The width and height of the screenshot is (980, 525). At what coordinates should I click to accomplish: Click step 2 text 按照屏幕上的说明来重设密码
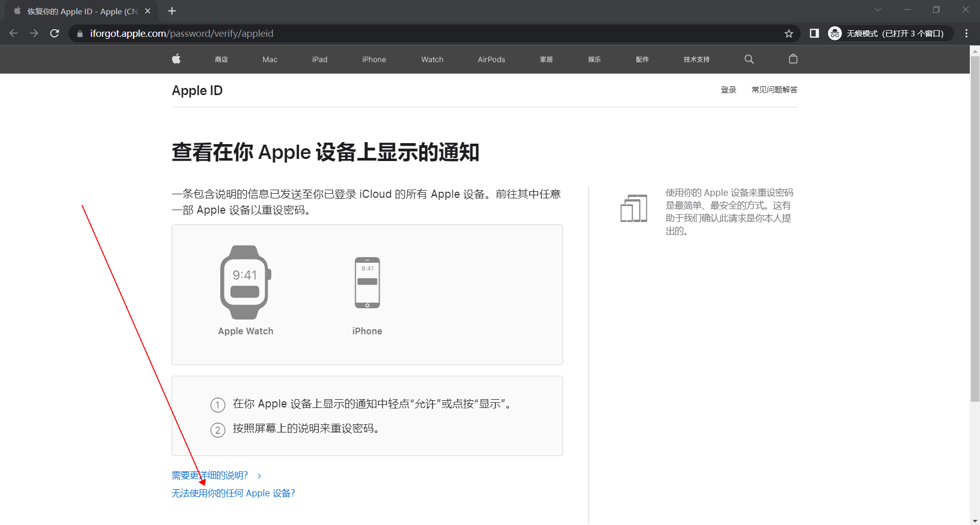(307, 428)
